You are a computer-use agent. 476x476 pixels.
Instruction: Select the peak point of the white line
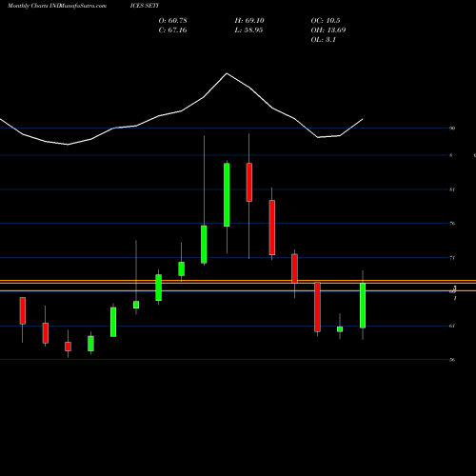point(227,73)
